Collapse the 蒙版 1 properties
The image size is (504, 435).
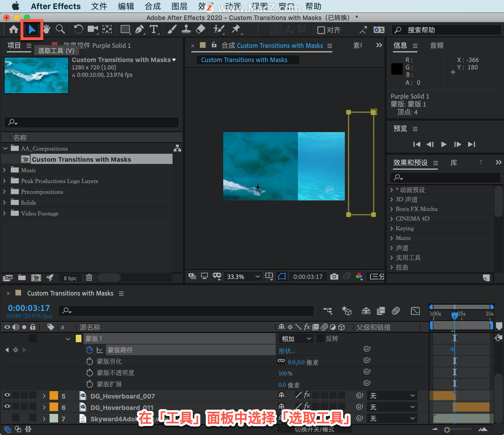coord(68,339)
